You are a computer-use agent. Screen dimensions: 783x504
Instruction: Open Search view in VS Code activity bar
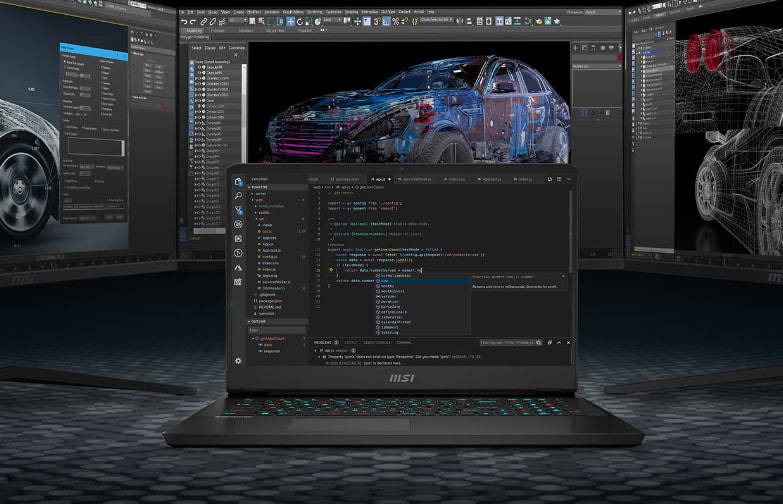(x=238, y=195)
